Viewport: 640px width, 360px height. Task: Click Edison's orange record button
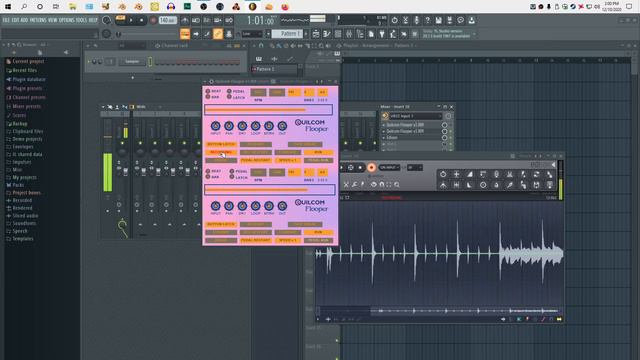point(371,167)
